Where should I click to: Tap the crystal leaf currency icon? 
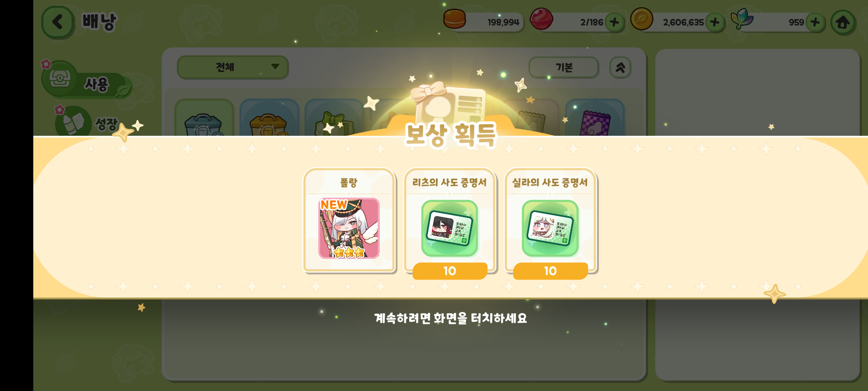(x=742, y=19)
